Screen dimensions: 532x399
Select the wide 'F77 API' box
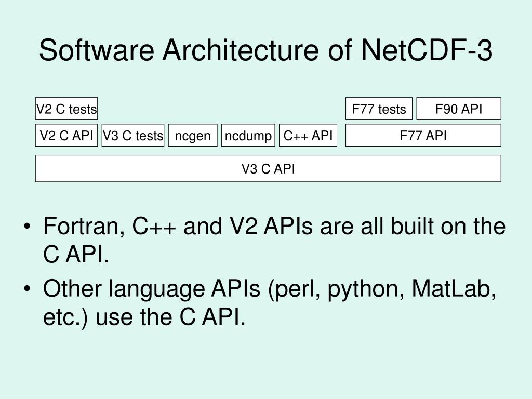point(423,135)
